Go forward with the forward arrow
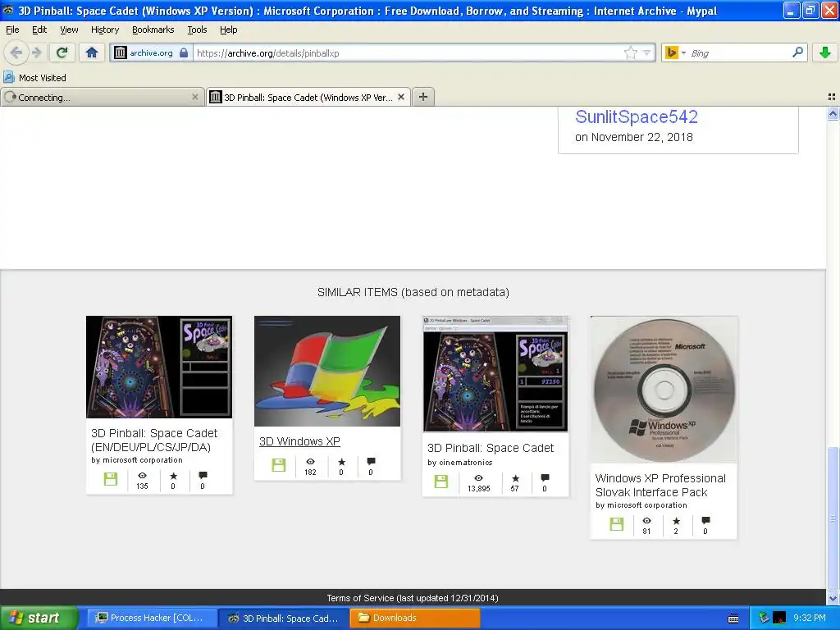 (x=36, y=52)
